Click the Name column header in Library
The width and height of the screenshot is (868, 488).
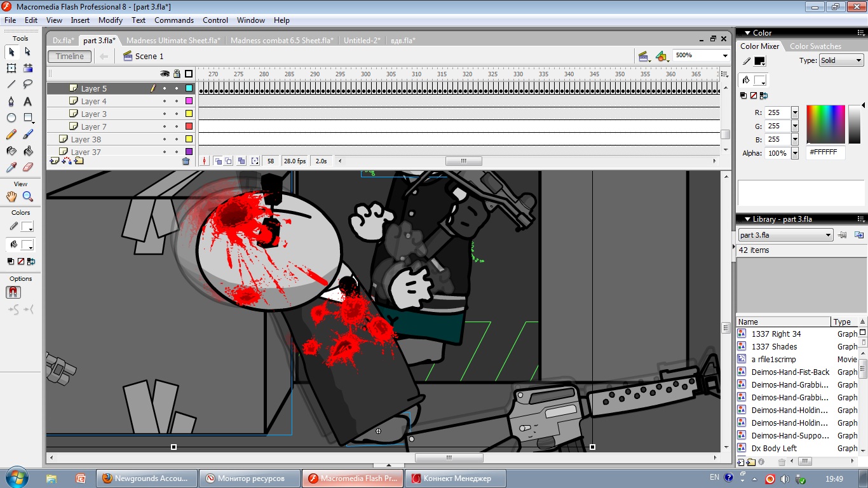pos(783,322)
